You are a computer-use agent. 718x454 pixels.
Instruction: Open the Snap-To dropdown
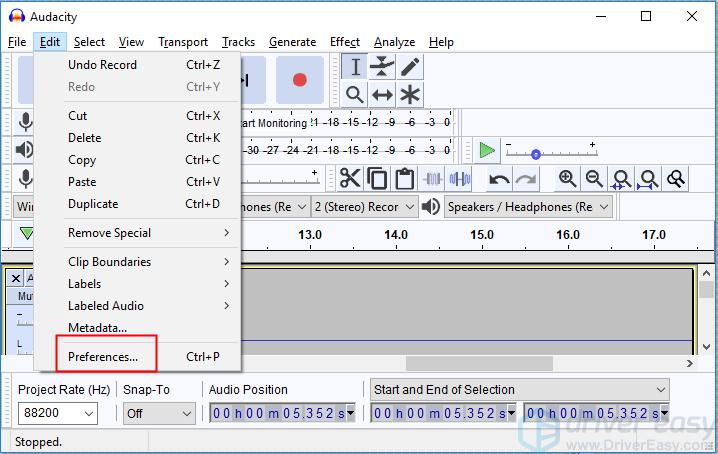click(x=159, y=413)
